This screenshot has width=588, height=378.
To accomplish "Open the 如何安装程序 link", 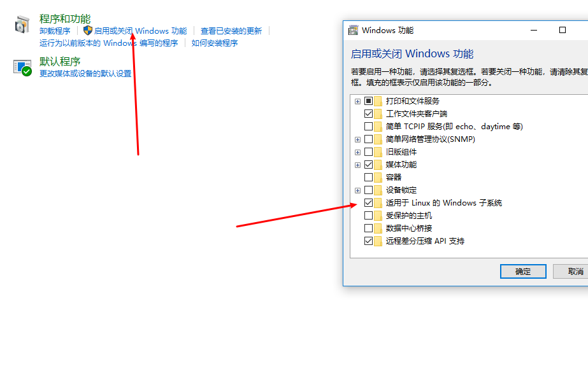I will pos(215,43).
